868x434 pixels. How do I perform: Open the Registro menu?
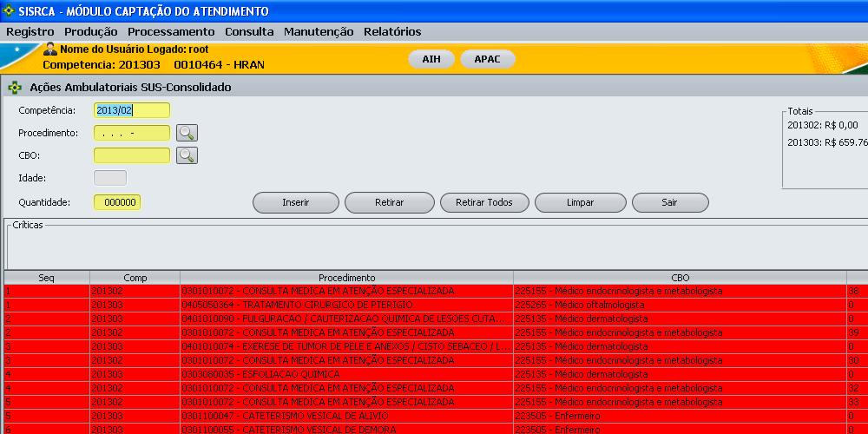coord(30,31)
